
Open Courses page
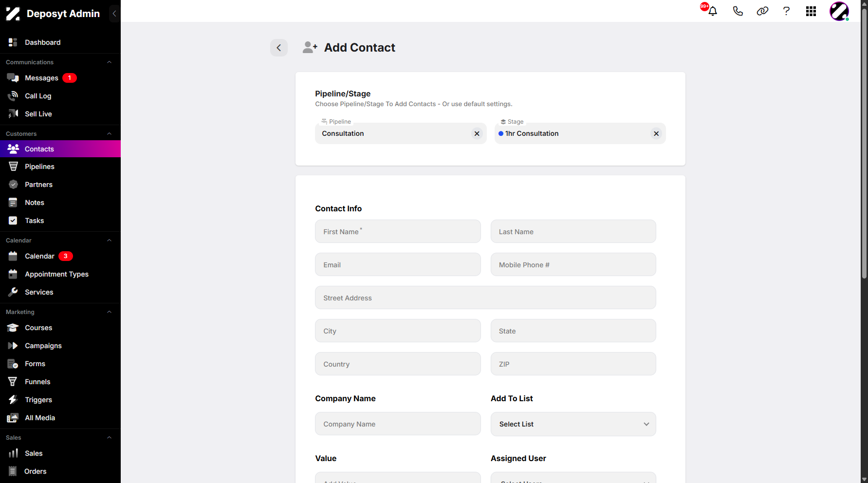(60, 328)
